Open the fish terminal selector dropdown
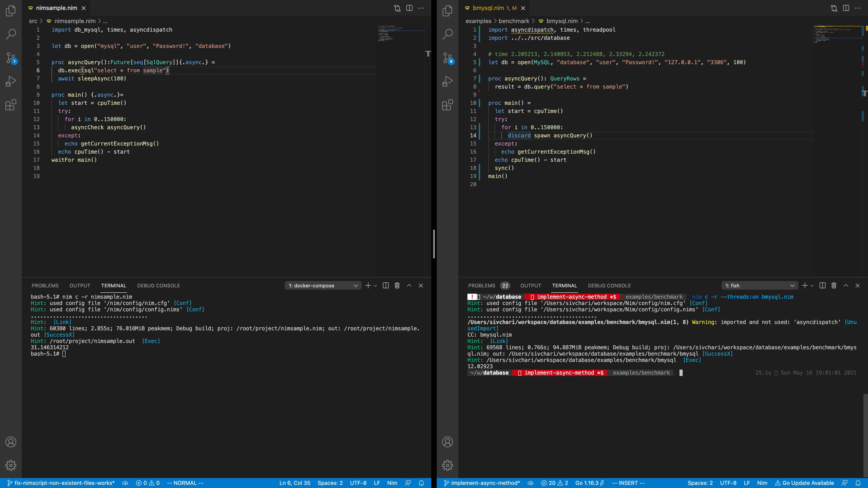The width and height of the screenshot is (868, 488). (759, 286)
